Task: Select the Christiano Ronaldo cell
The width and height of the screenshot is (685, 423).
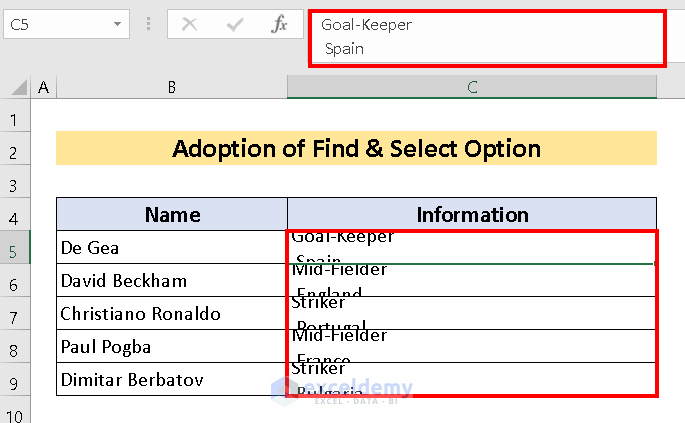Action: point(172,314)
